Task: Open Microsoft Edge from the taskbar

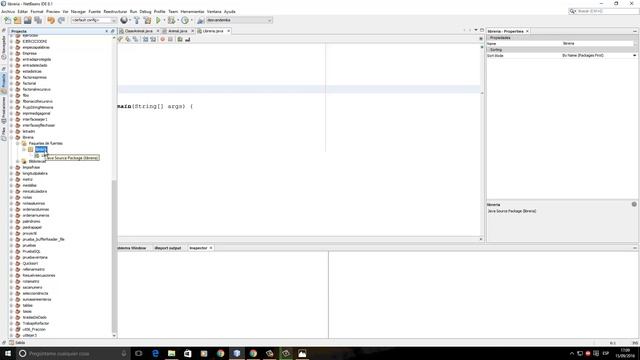Action: [155, 353]
